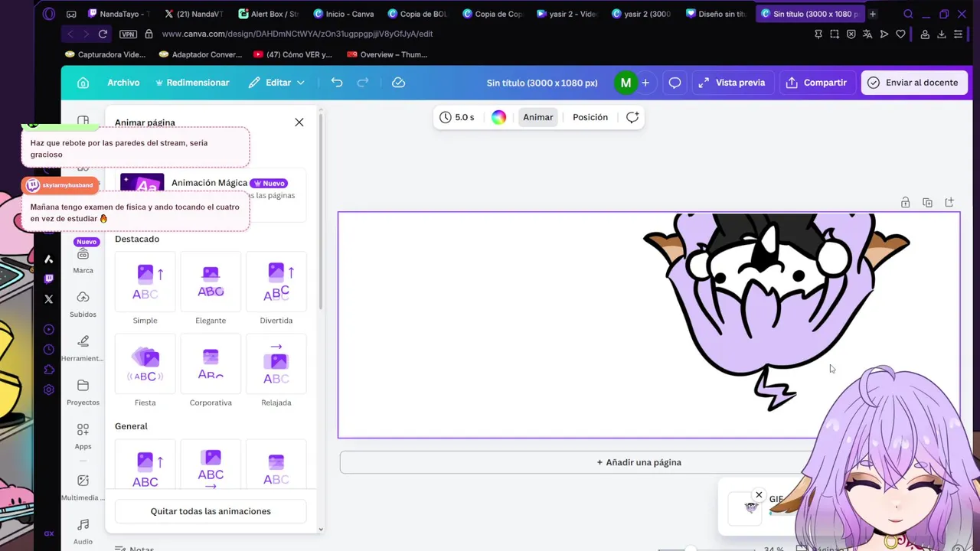Switch to Alert Box browser tab
Image resolution: width=980 pixels, height=551 pixels.
pos(268,14)
